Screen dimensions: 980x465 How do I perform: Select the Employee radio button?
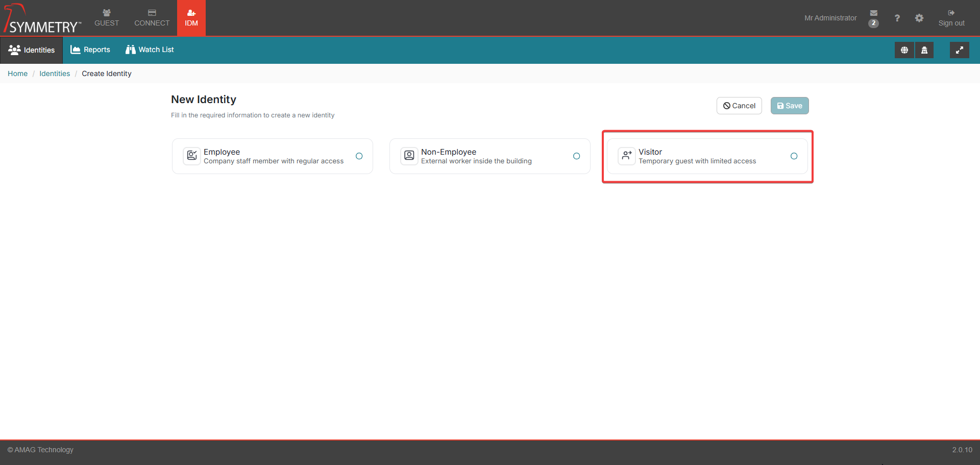[x=359, y=156]
